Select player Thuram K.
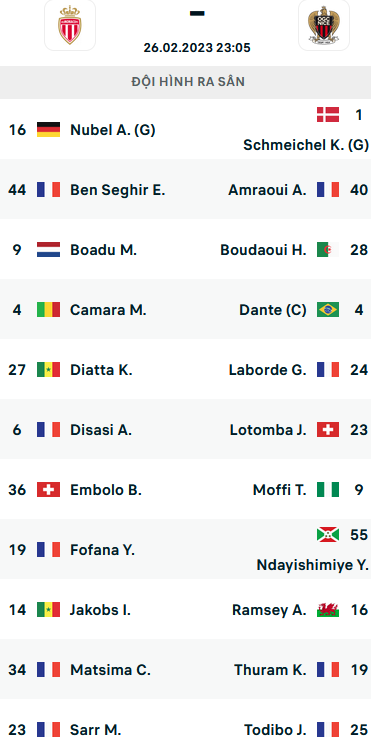 tap(270, 670)
